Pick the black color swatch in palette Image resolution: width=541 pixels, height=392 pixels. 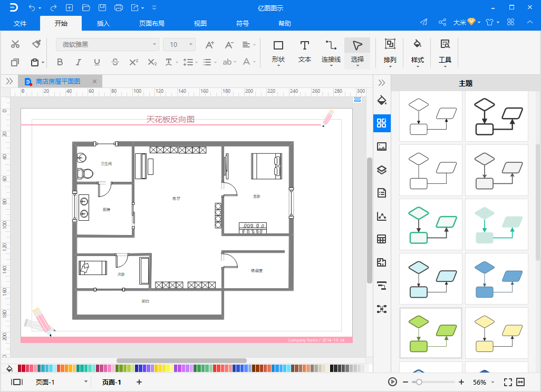(332, 369)
